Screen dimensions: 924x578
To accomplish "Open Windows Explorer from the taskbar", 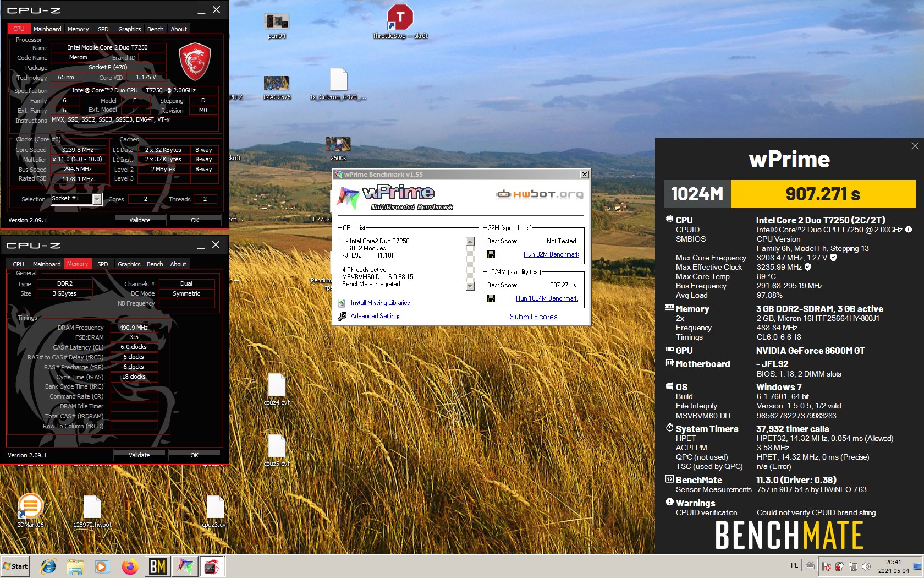I will pos(75,566).
